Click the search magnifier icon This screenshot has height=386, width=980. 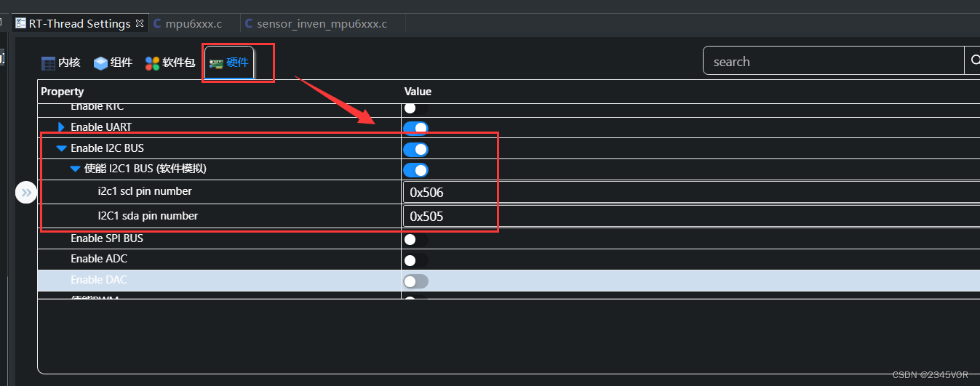974,61
